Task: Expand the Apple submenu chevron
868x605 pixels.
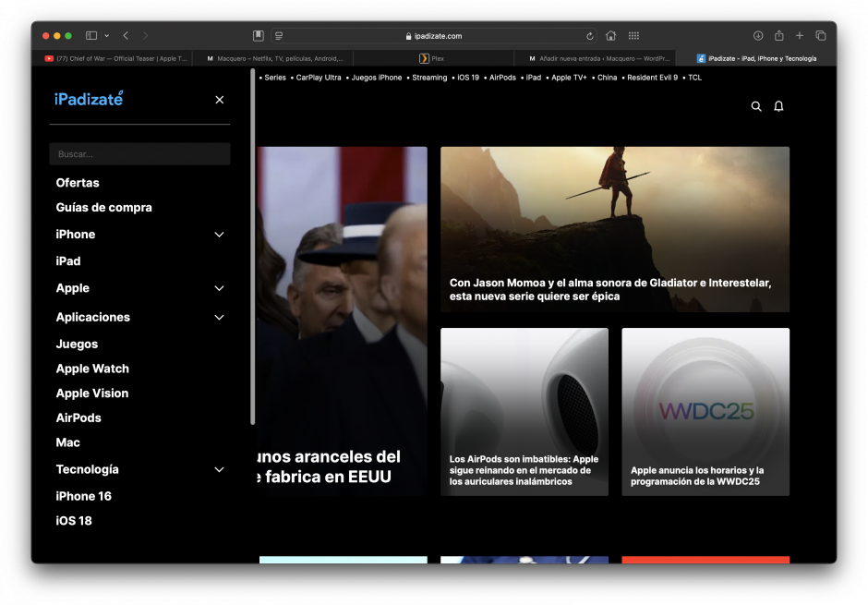Action: point(219,288)
